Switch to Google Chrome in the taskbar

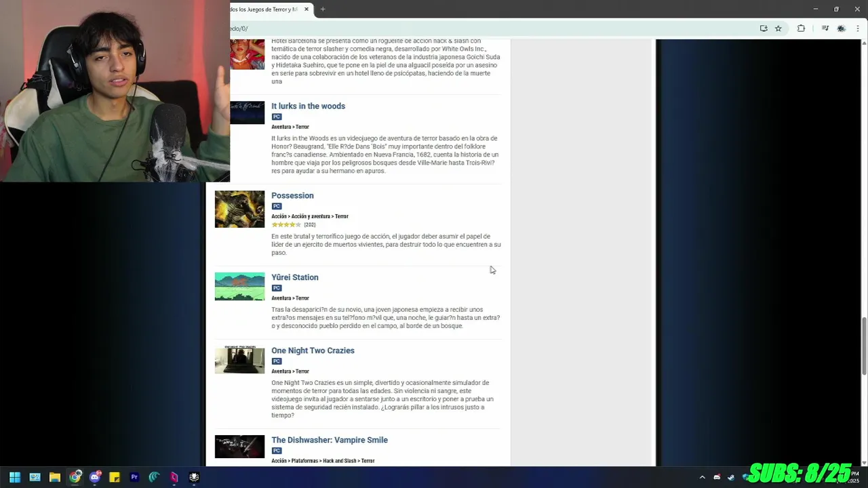75,477
